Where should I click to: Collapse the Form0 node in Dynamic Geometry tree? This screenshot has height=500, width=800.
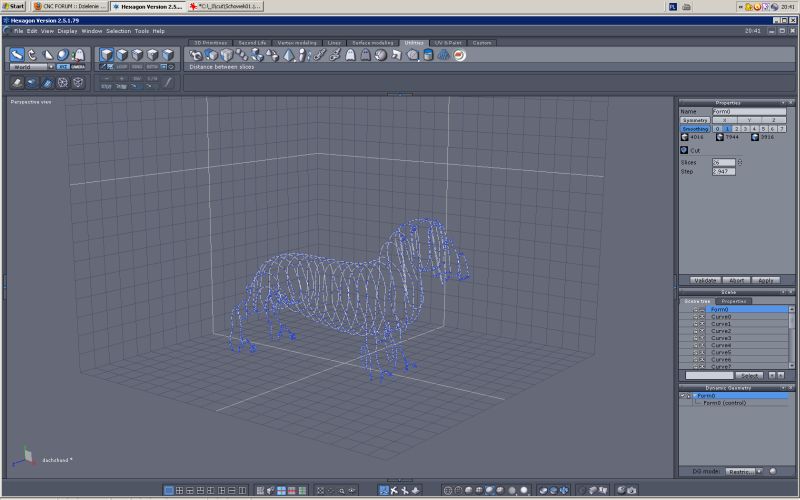point(694,396)
